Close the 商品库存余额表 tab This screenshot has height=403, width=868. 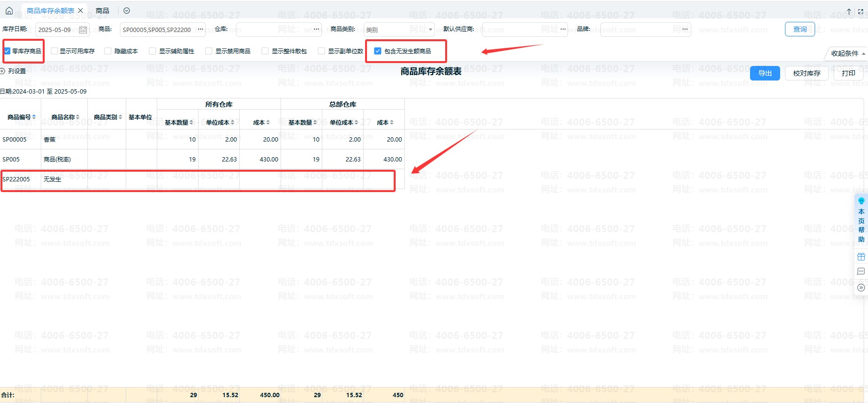(81, 11)
